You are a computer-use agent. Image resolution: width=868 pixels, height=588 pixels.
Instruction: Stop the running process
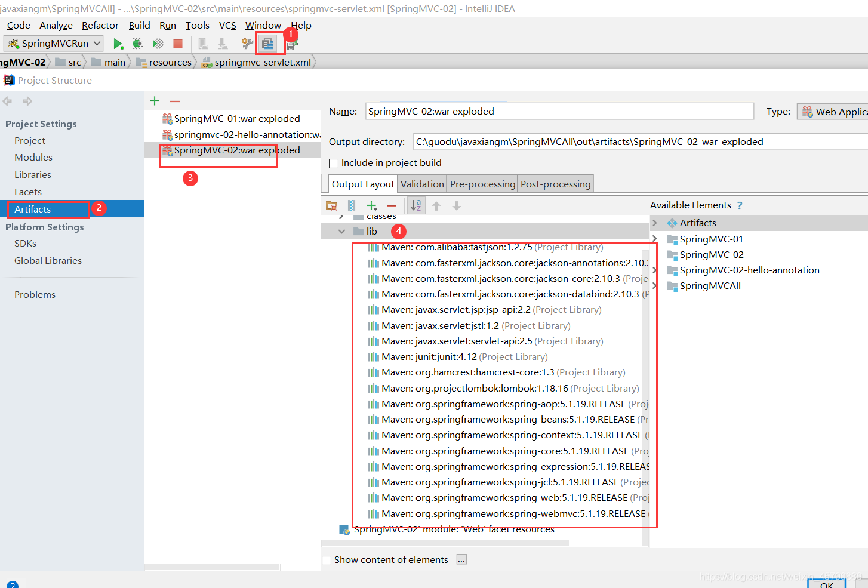pos(177,44)
